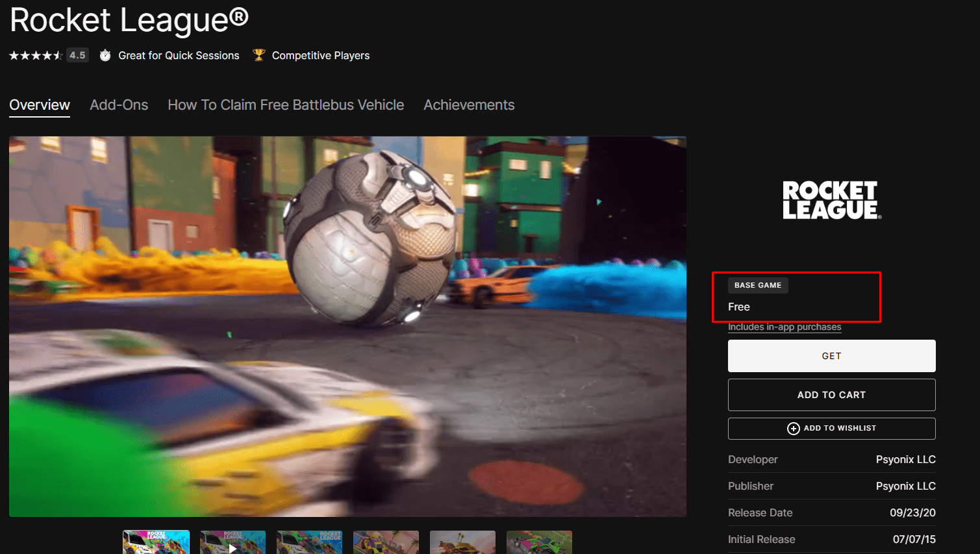Open How To Claim Free Battlebus Vehicle tab

[286, 105]
